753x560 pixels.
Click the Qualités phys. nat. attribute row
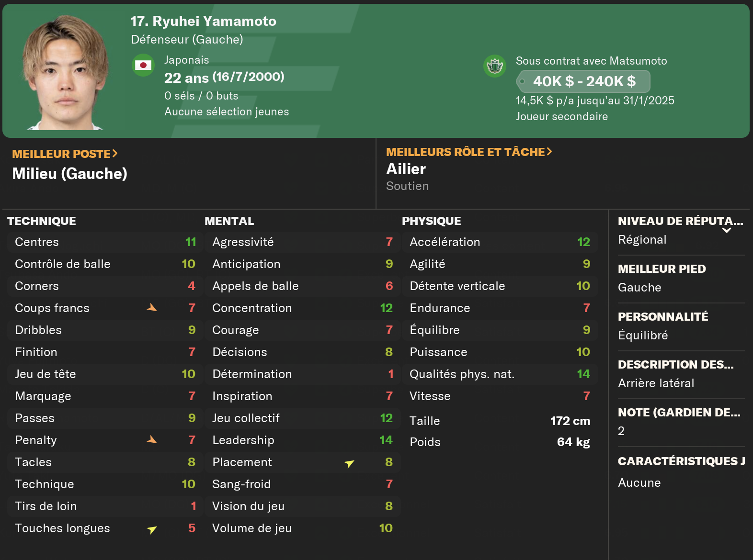pyautogui.click(x=499, y=374)
